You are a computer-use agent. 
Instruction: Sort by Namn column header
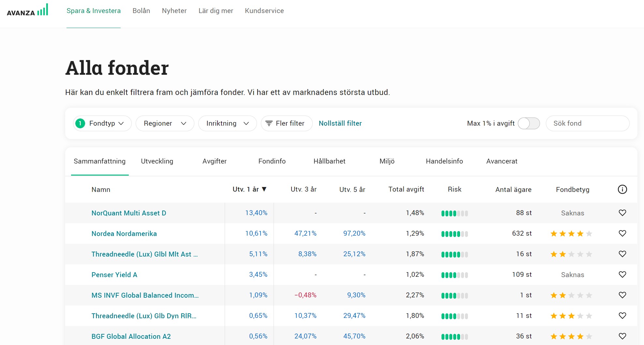(x=101, y=189)
